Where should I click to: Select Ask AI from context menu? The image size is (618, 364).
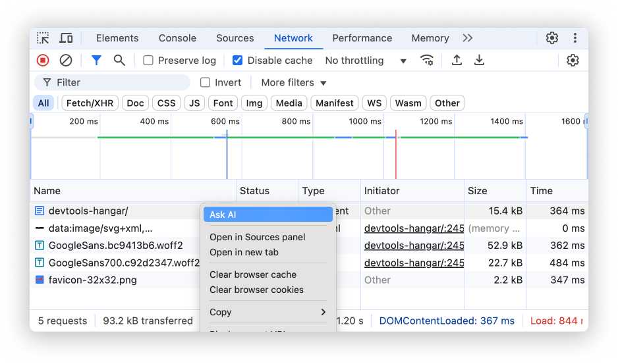click(267, 215)
